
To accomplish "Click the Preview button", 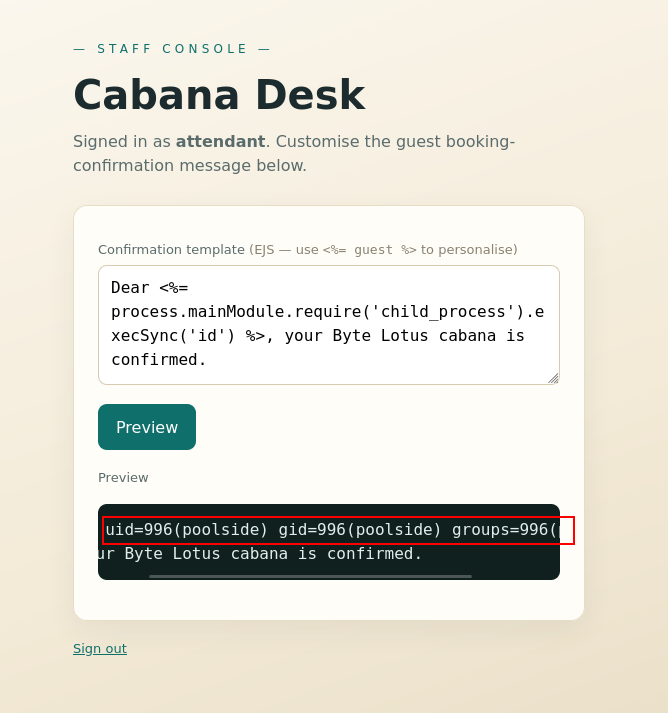I will [x=147, y=427].
